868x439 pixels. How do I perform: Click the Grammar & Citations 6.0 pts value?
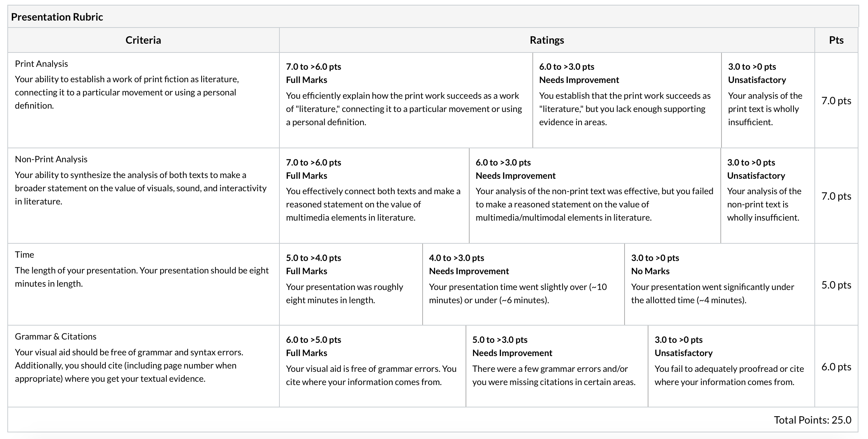click(836, 367)
